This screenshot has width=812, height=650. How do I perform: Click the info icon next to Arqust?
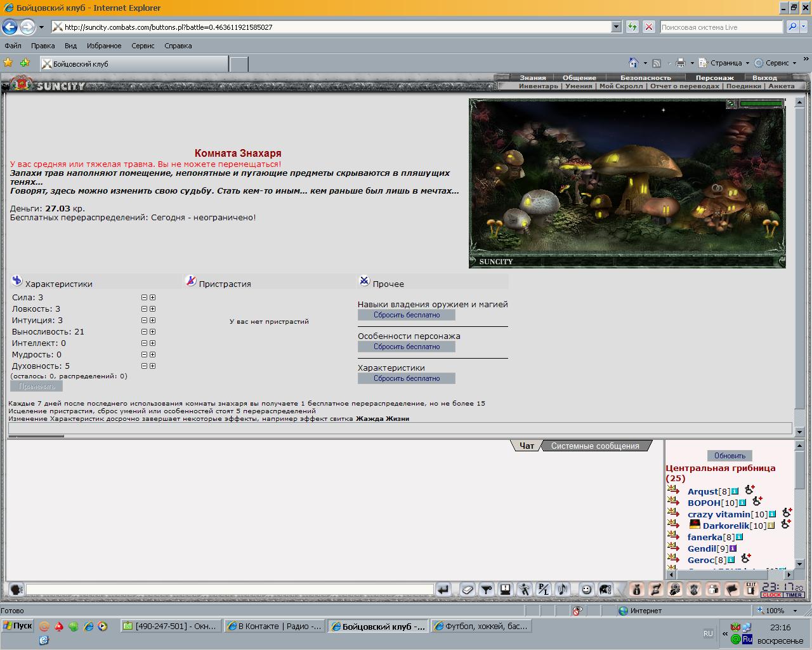pyautogui.click(x=735, y=491)
